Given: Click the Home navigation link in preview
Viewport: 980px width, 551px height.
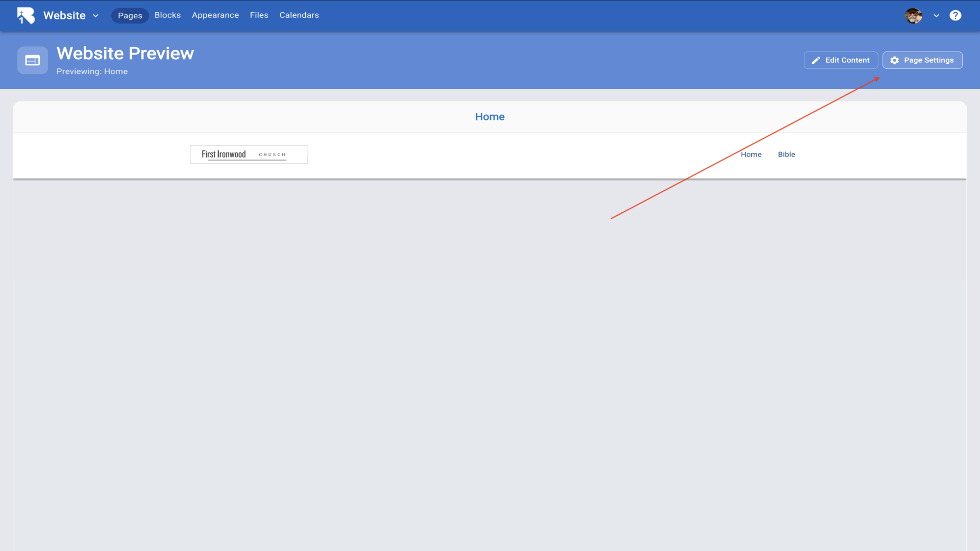Looking at the screenshot, I should point(751,155).
